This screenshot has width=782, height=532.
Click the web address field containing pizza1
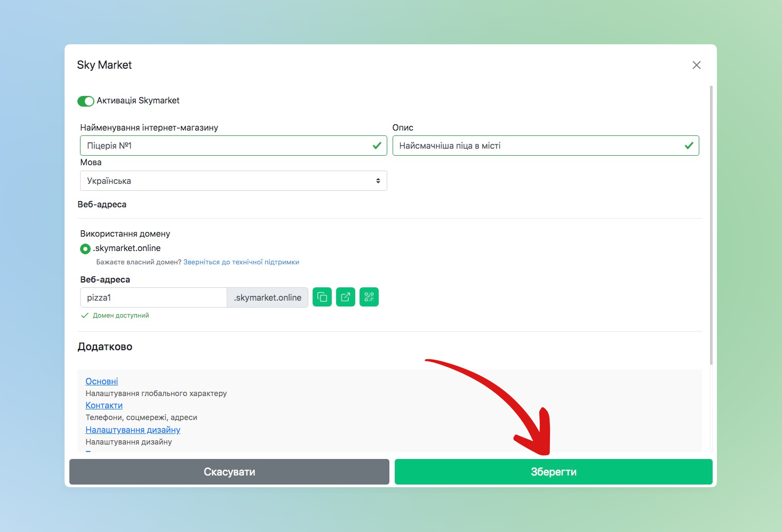click(153, 297)
